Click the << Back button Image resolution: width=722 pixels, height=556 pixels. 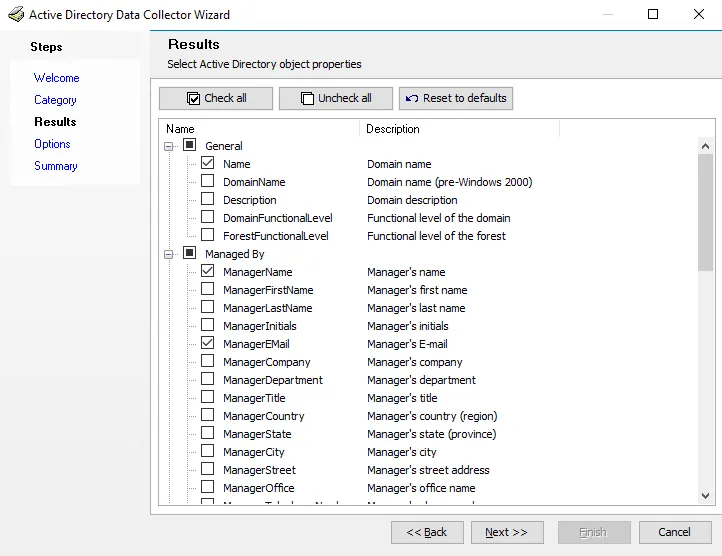pyautogui.click(x=427, y=533)
